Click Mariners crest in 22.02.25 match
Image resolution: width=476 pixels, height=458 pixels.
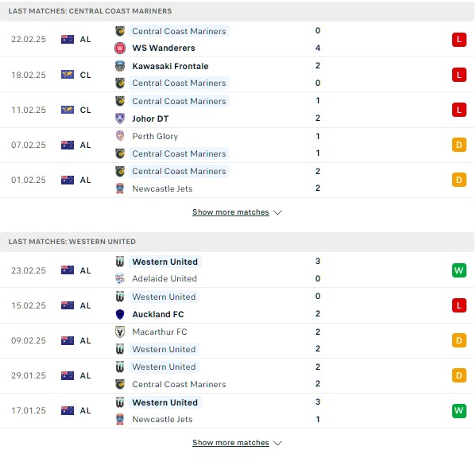coord(120,31)
